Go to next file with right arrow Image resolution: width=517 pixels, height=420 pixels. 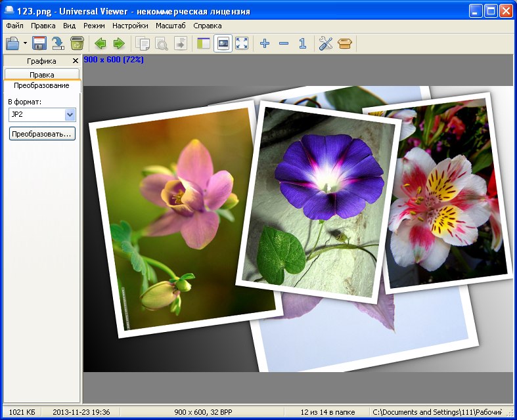(x=119, y=43)
